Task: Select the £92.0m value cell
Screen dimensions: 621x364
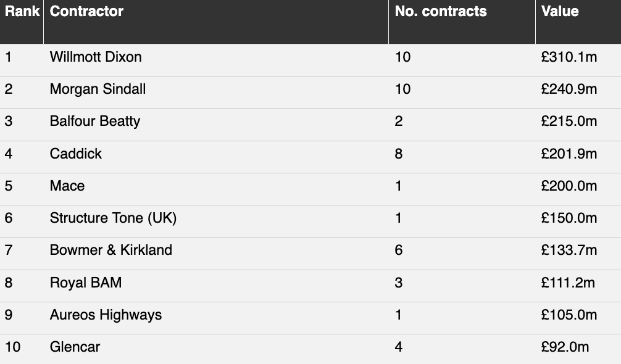Action: [565, 347]
